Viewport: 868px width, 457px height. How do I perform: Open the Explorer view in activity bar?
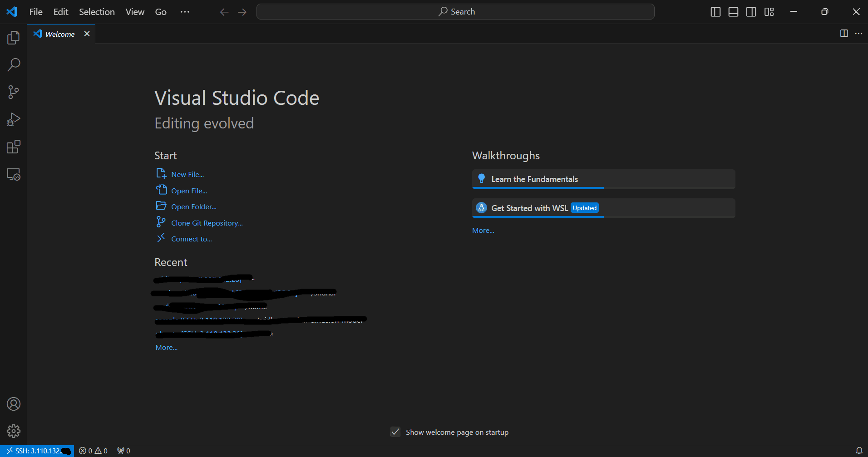click(x=14, y=38)
